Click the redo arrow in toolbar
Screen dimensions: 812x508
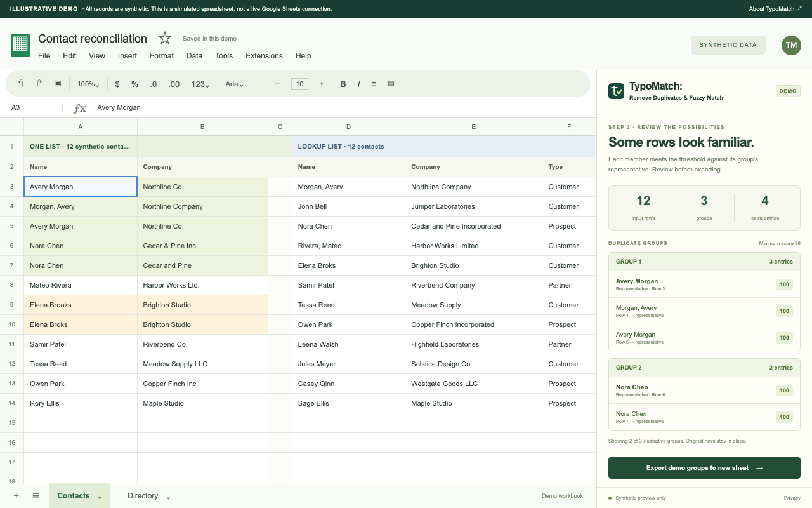click(x=39, y=84)
